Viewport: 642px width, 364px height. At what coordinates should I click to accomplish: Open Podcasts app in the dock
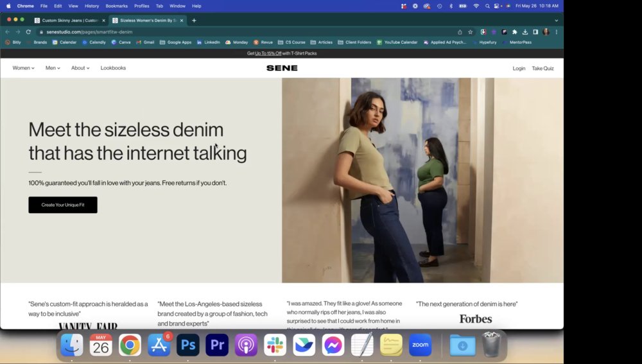[246, 345]
